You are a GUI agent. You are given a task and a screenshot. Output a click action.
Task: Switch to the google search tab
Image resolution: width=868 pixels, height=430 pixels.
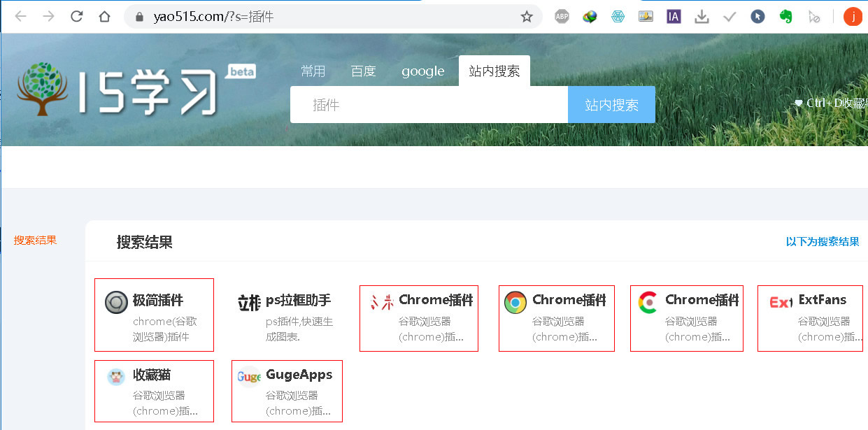422,71
